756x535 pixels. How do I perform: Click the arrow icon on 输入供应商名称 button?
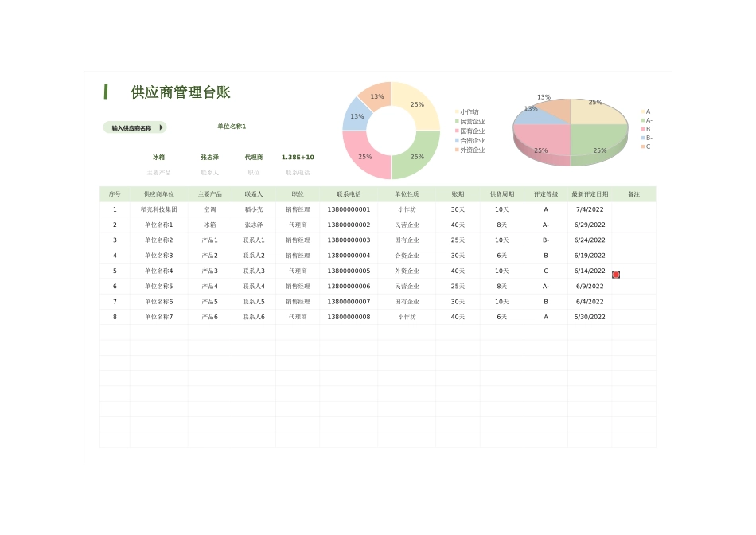coord(162,127)
